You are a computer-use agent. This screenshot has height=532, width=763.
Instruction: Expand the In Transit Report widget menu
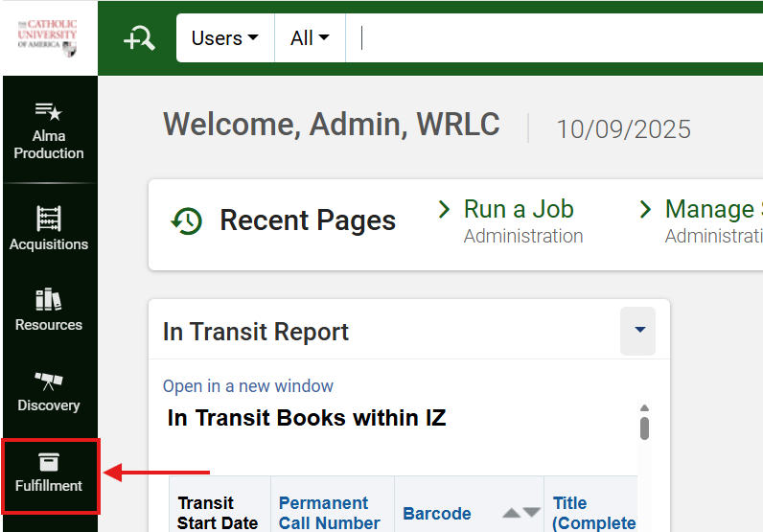(x=638, y=331)
